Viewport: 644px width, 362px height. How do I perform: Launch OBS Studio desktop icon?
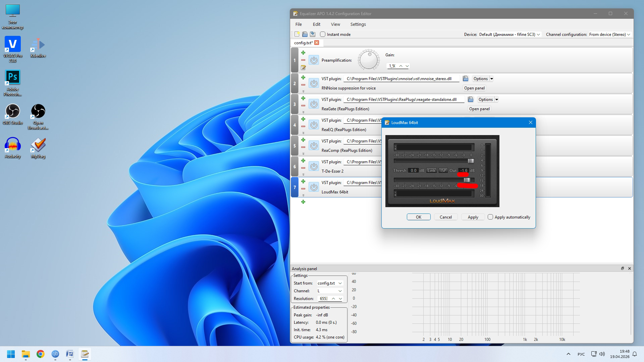tap(13, 114)
